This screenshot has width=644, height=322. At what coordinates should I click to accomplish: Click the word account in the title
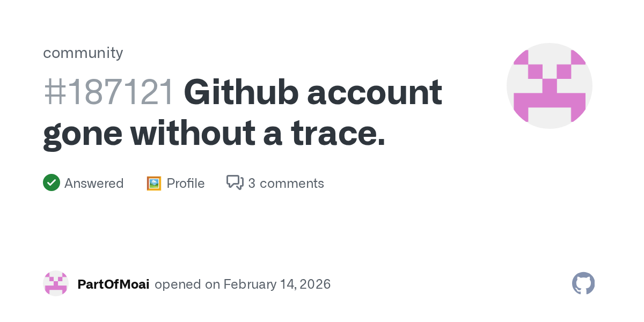375,92
